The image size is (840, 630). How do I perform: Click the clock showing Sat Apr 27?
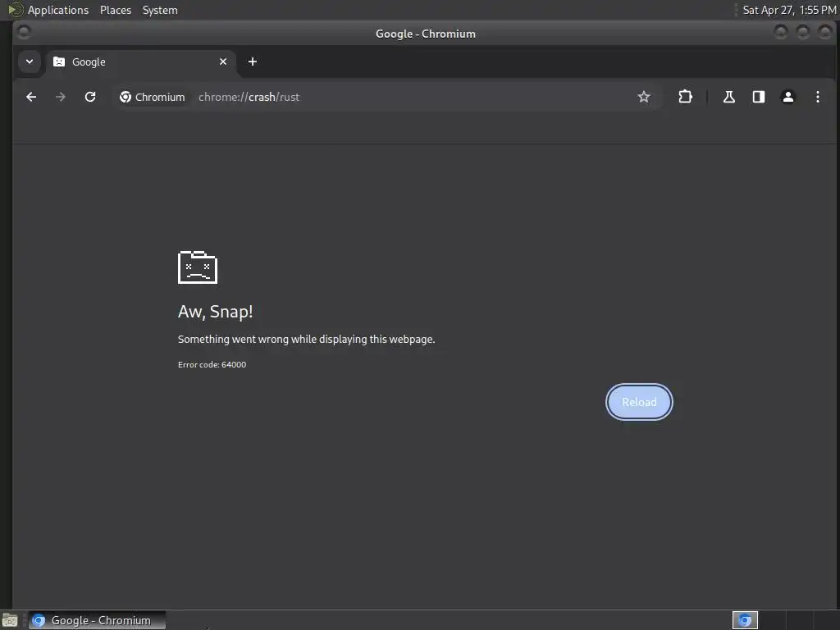789,10
